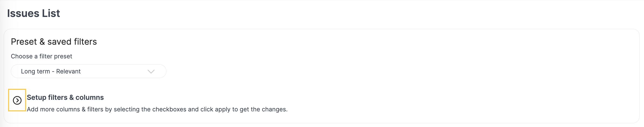Select the Long term - Relevant preset box
Image resolution: width=644 pixels, height=127 pixels.
tap(89, 71)
